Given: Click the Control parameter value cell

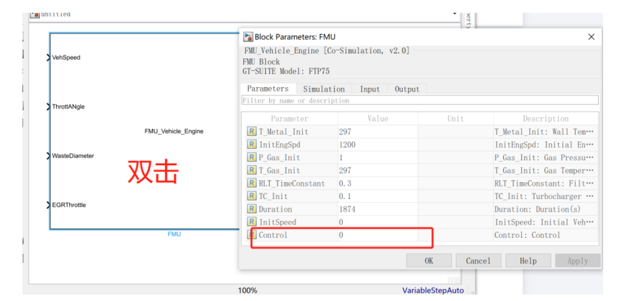Looking at the screenshot, I should 377,235.
